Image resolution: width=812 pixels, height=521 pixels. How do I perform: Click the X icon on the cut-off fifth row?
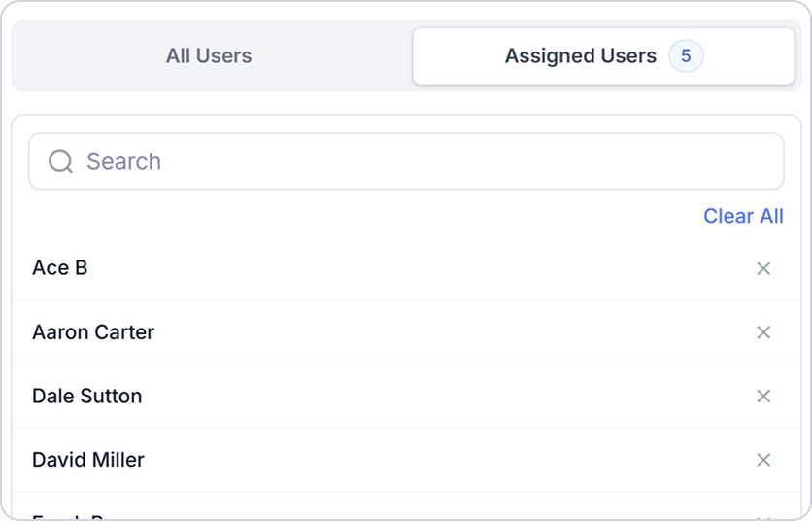(x=763, y=518)
